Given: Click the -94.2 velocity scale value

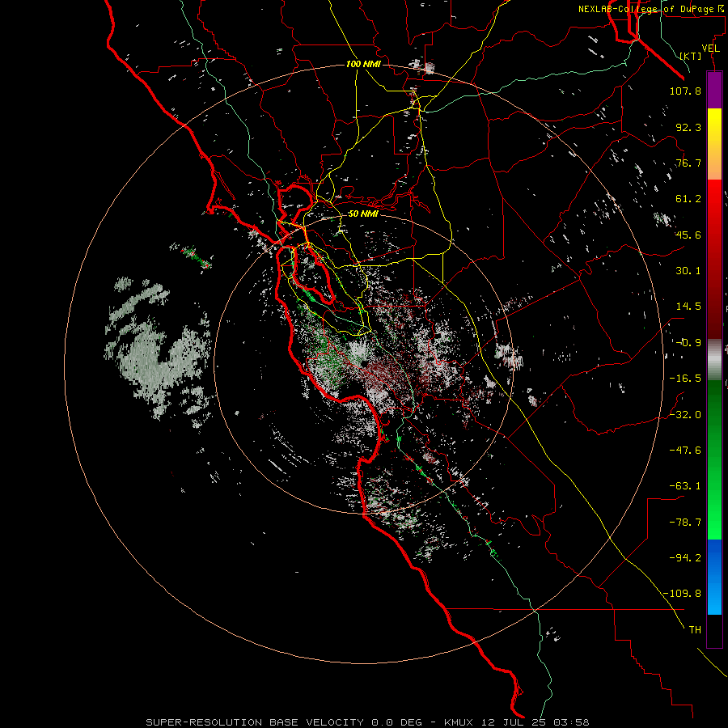Looking at the screenshot, I should pos(685,558).
